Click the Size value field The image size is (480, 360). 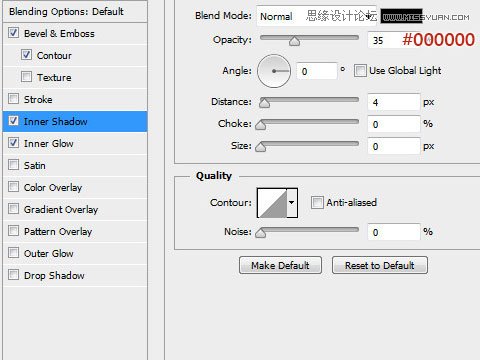(x=394, y=146)
